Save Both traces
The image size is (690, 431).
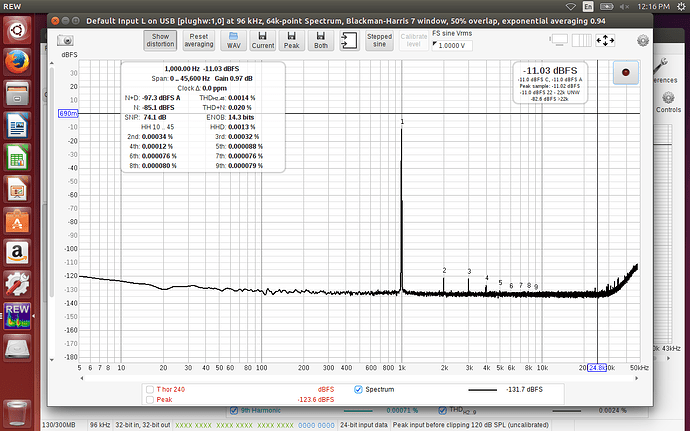pyautogui.click(x=321, y=41)
